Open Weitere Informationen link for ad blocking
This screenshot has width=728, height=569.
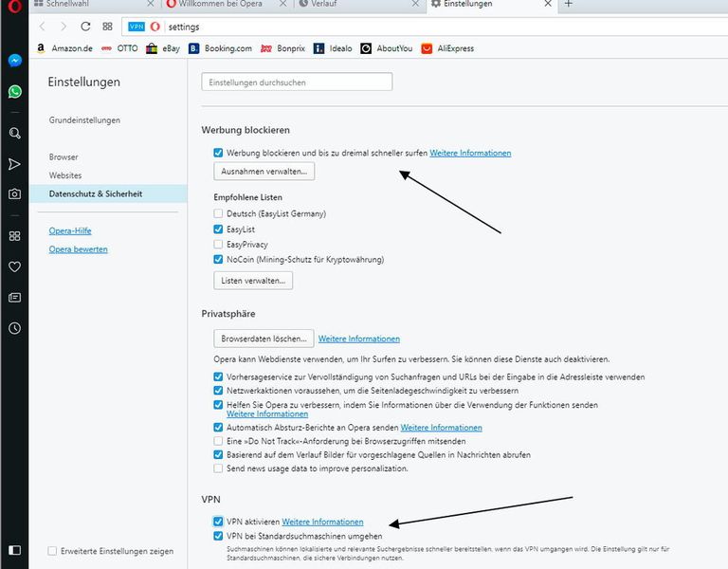470,153
